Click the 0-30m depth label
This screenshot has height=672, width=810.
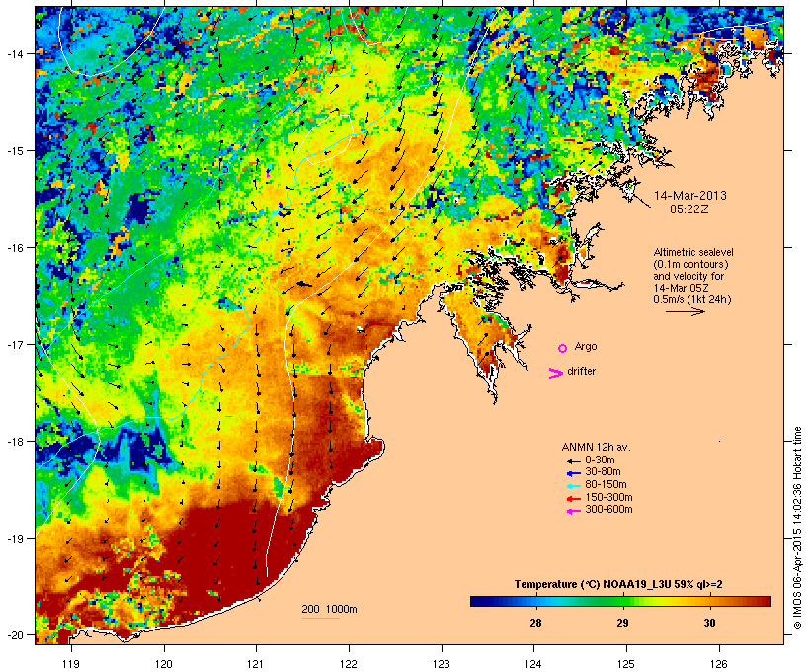click(600, 461)
